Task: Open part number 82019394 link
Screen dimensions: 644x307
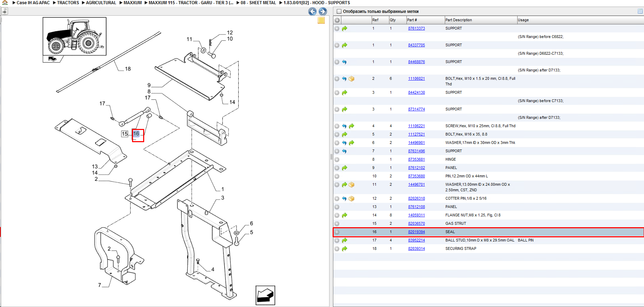Action: [x=417, y=232]
